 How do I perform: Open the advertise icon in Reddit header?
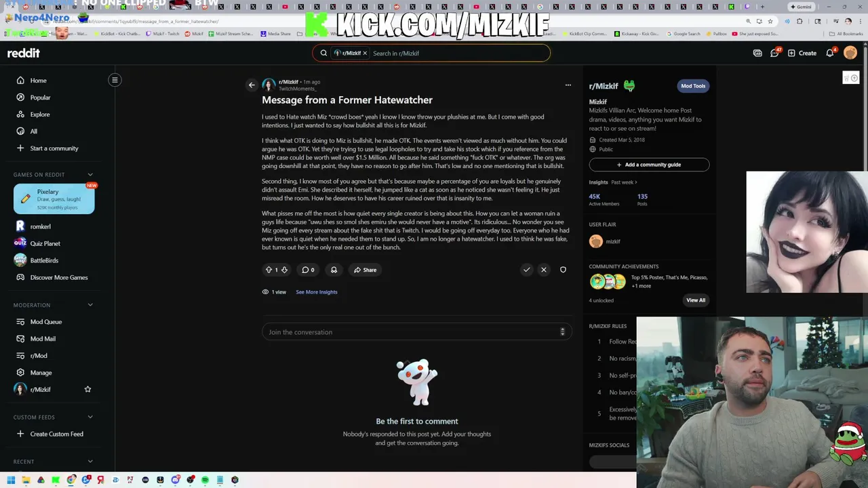pos(757,53)
